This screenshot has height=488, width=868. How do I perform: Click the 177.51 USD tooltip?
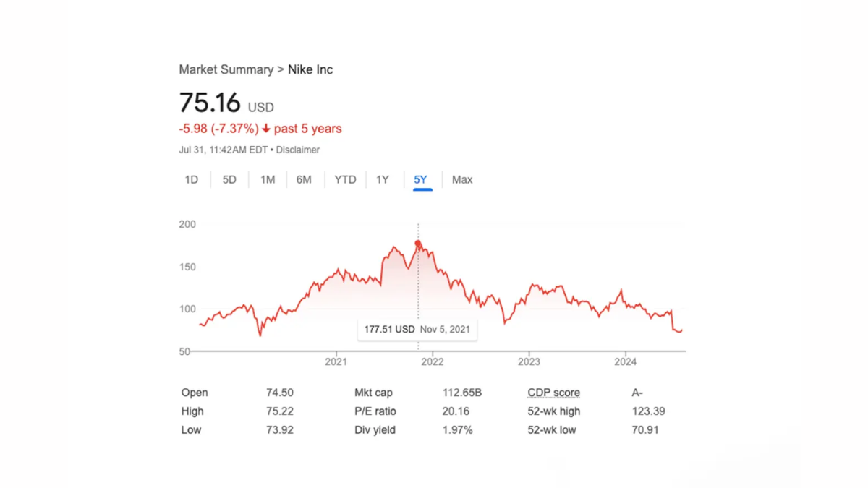[417, 330]
